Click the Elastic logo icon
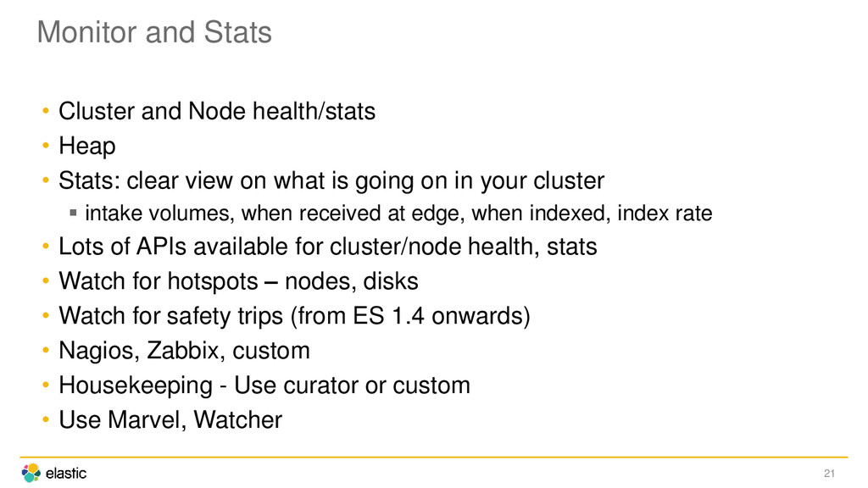868x488 pixels. click(31, 473)
